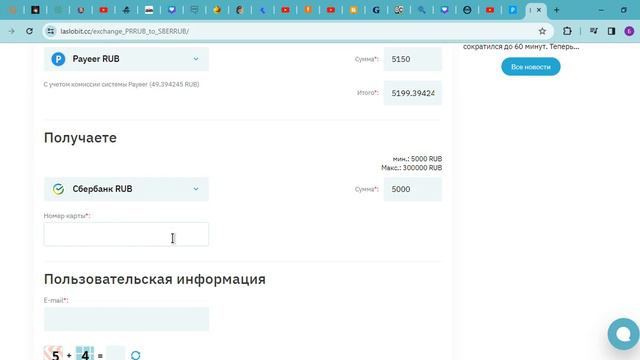This screenshot has width=640, height=360.
Task: Click the E-mail field label
Action: 56,300
